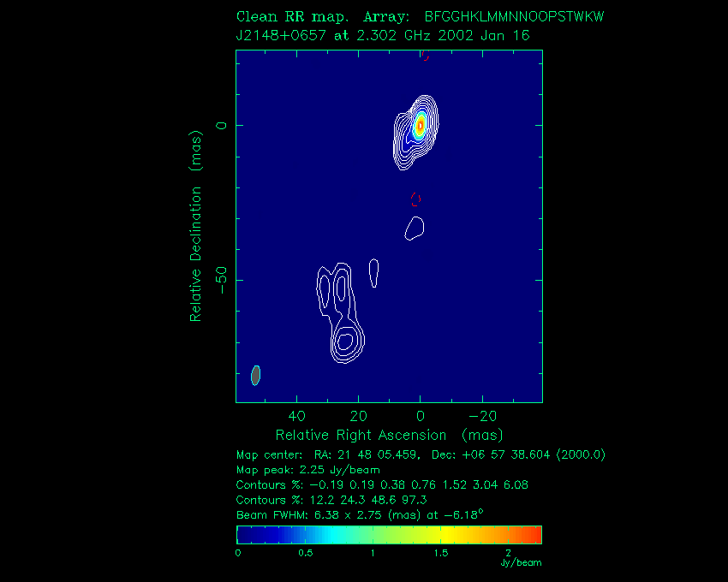Click the title line 'Clean RR map. Array:'

click(x=323, y=17)
